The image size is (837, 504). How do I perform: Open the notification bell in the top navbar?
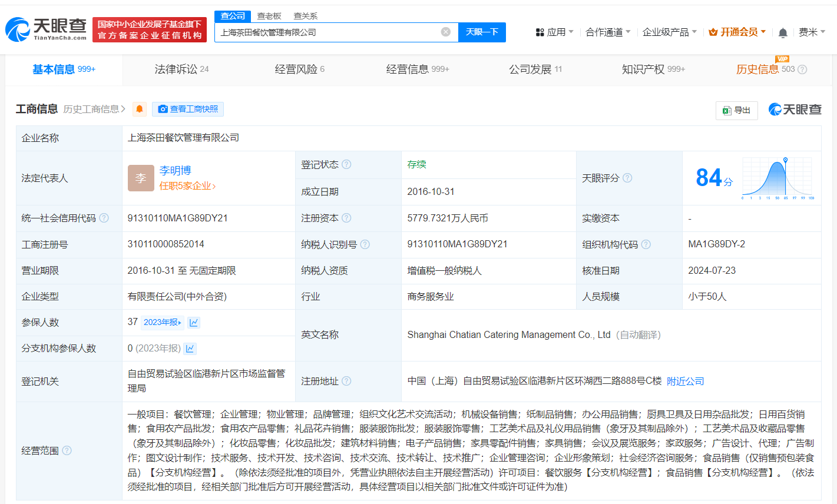[783, 32]
